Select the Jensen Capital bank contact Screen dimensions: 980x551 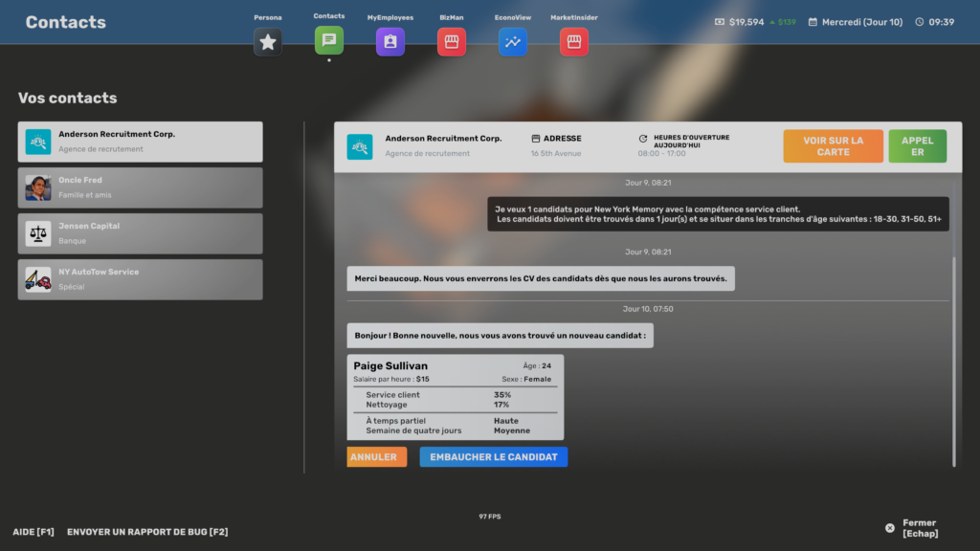point(140,233)
